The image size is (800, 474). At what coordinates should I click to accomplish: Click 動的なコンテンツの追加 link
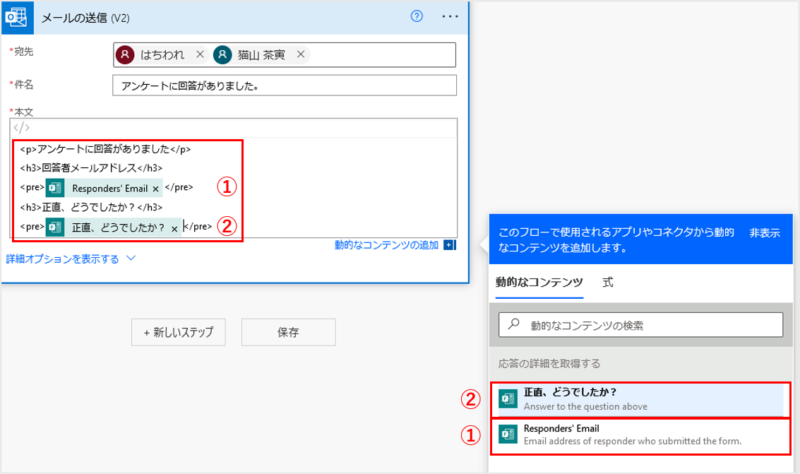click(388, 245)
